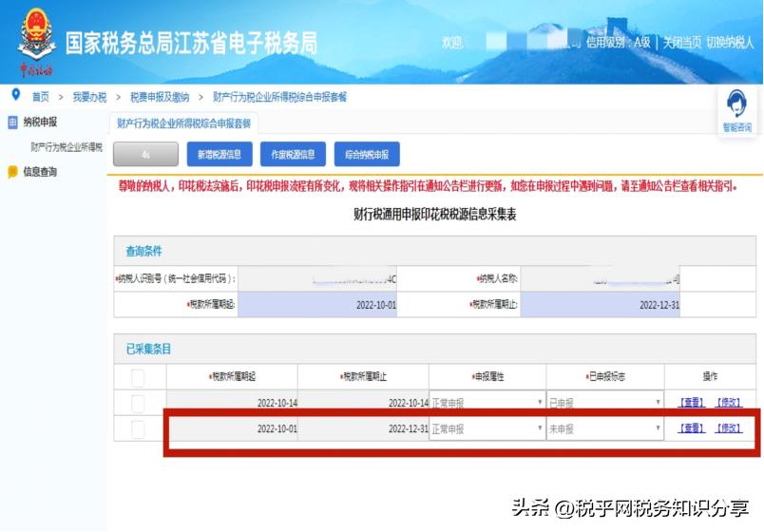Tick the select-all checkbox in table header
Image resolution: width=764 pixels, height=532 pixels.
[x=138, y=377]
